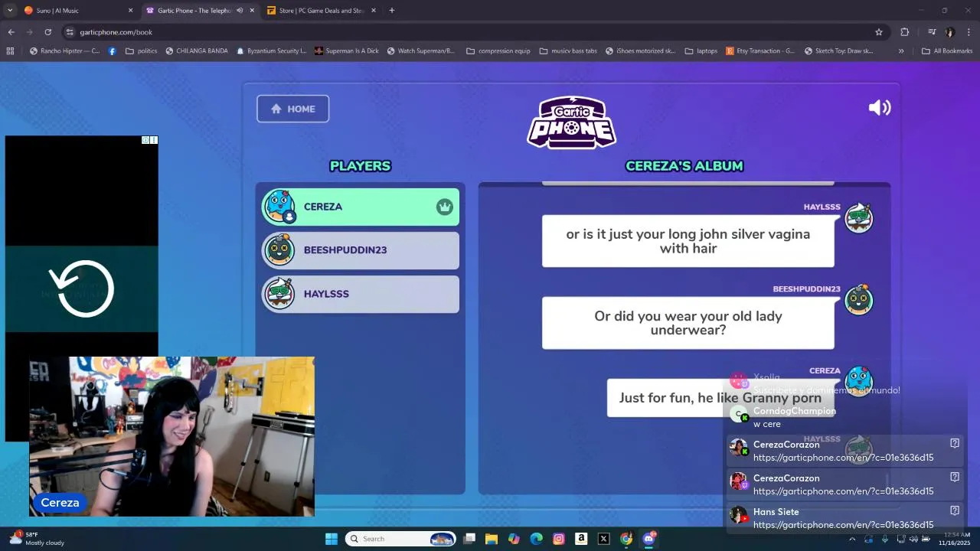This screenshot has height=551, width=980.
Task: Open the laptops bookmark folder
Action: (x=701, y=51)
